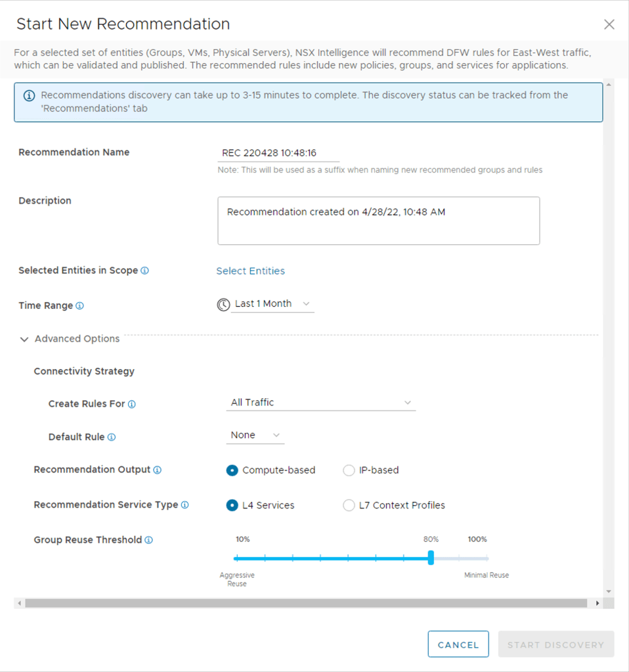This screenshot has width=629, height=672.
Task: Click info icon beside Recommendation Output
Action: pos(157,470)
